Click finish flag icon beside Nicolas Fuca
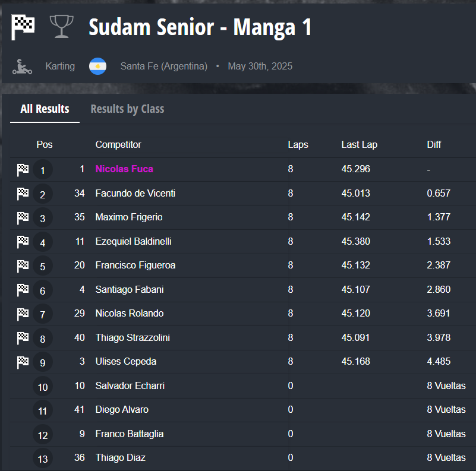The height and width of the screenshot is (471, 476). [23, 170]
